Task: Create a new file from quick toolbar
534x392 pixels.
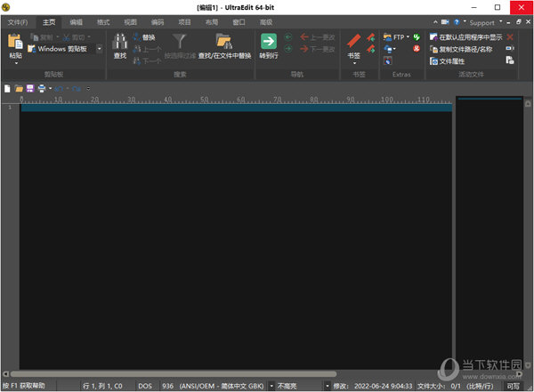Action: [x=7, y=89]
